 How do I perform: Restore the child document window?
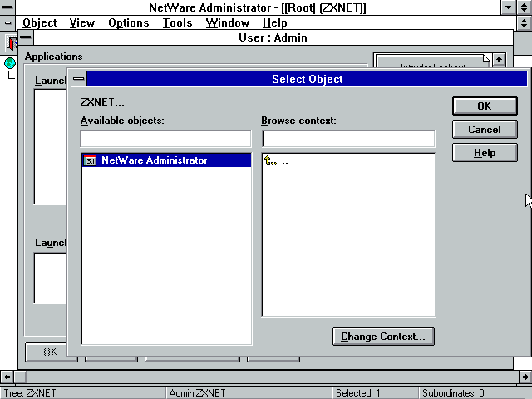coord(525,22)
